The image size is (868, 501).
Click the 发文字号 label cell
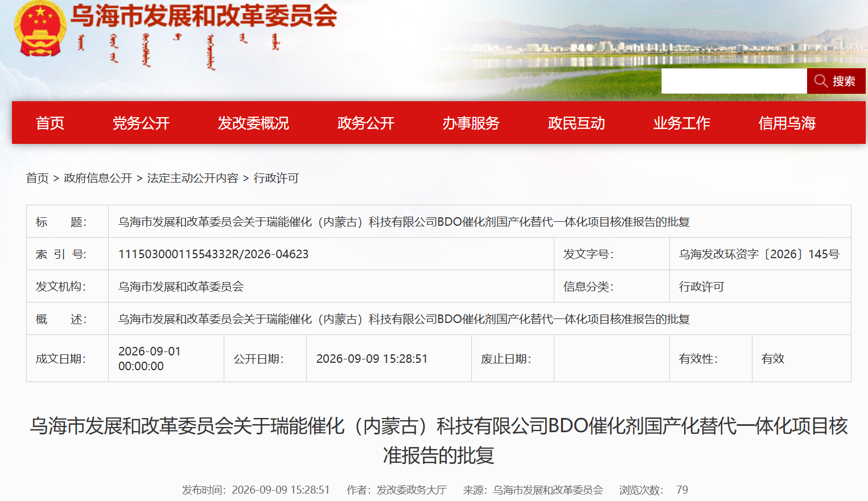click(612, 254)
